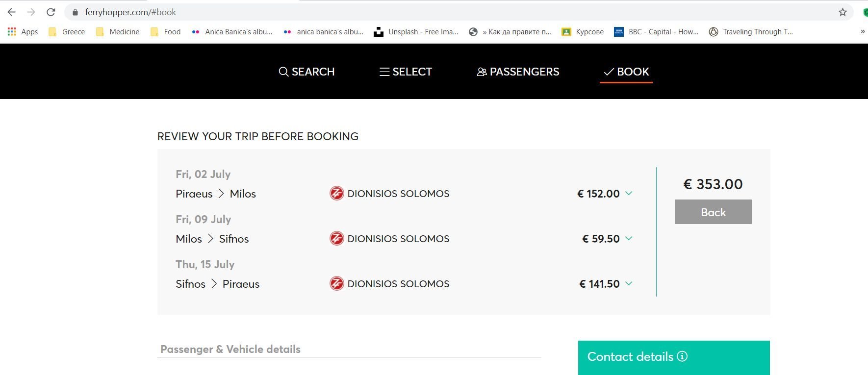Click the Contact details info icon
The image size is (868, 375).
click(682, 356)
